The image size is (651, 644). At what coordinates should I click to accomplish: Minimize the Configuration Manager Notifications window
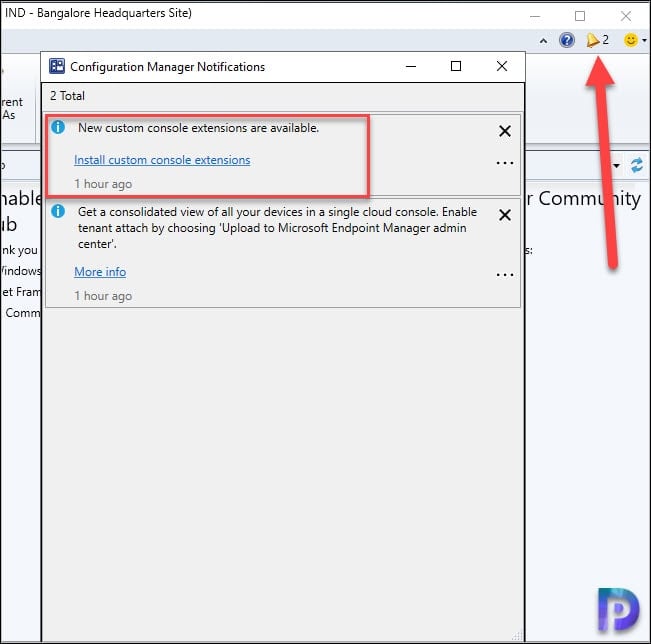(x=411, y=66)
